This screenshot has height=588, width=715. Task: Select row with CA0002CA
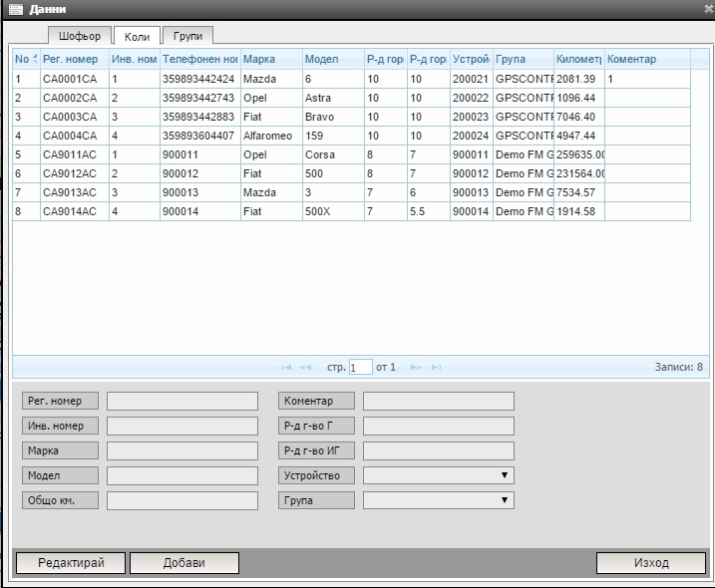tap(351, 98)
